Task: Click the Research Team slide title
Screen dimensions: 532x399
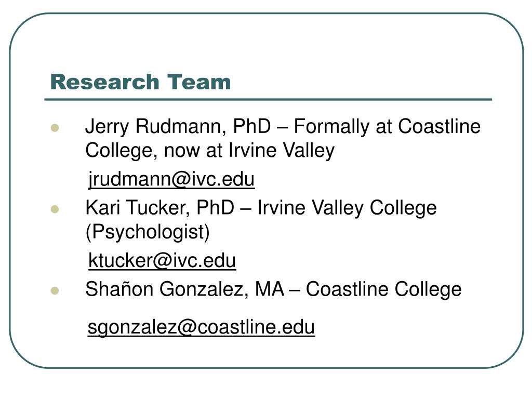Action: [140, 82]
